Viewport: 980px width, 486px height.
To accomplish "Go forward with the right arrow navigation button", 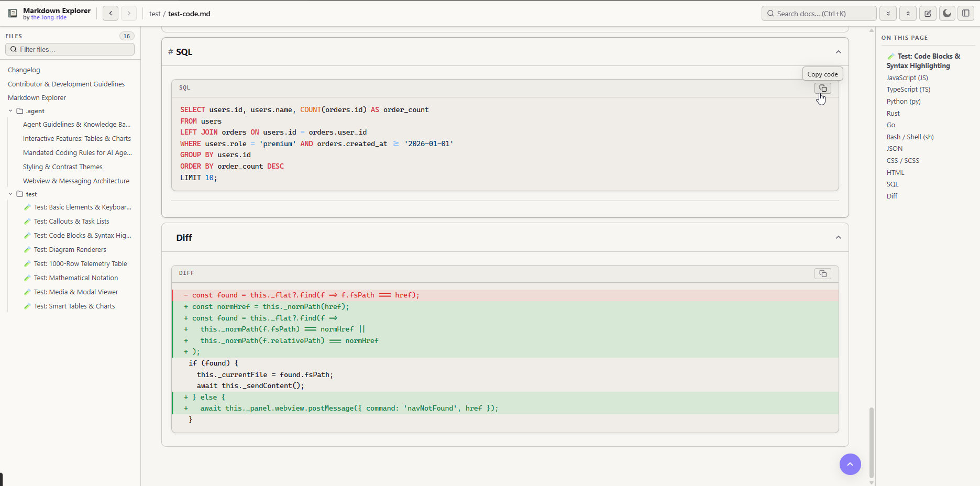I will coord(129,13).
